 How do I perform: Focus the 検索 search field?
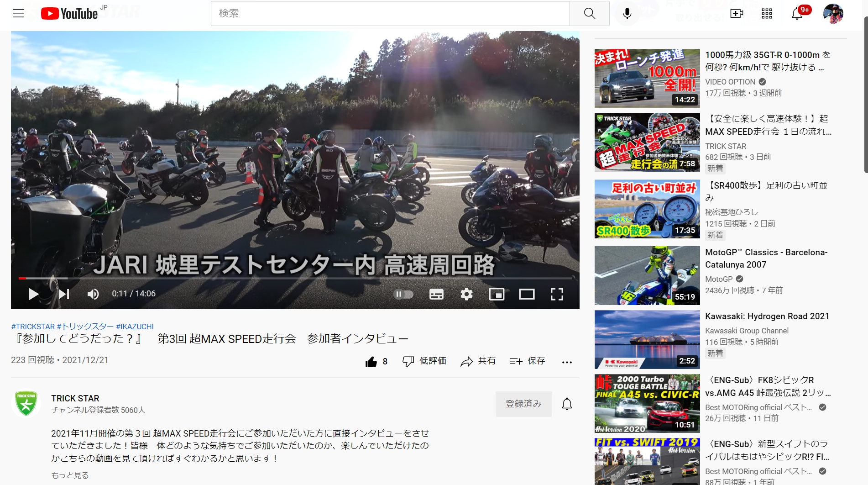[x=390, y=13]
